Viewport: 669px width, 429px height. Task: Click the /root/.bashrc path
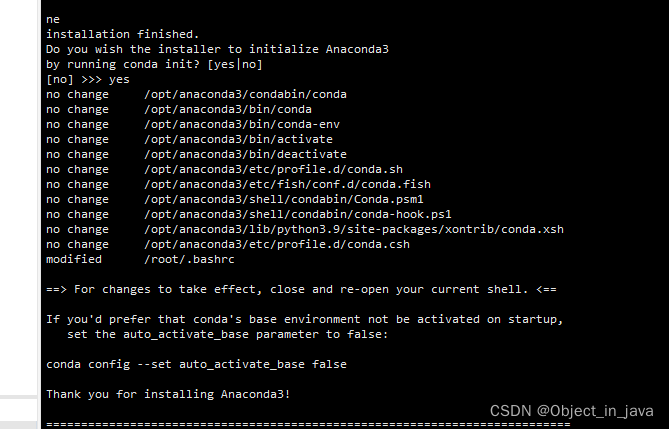point(189,259)
